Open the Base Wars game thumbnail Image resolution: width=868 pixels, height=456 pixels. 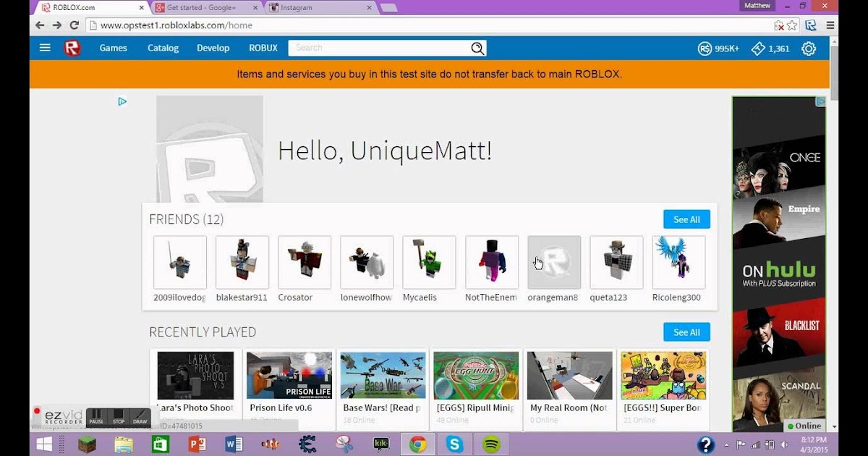383,376
